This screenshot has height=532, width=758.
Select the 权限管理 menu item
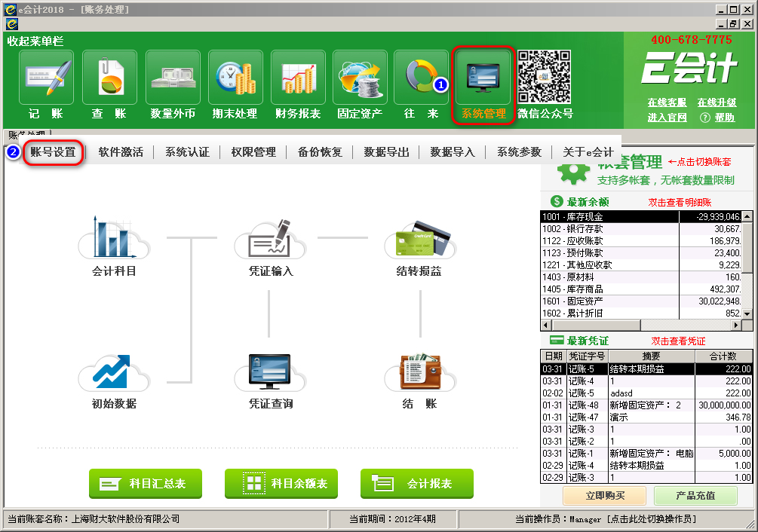click(253, 152)
